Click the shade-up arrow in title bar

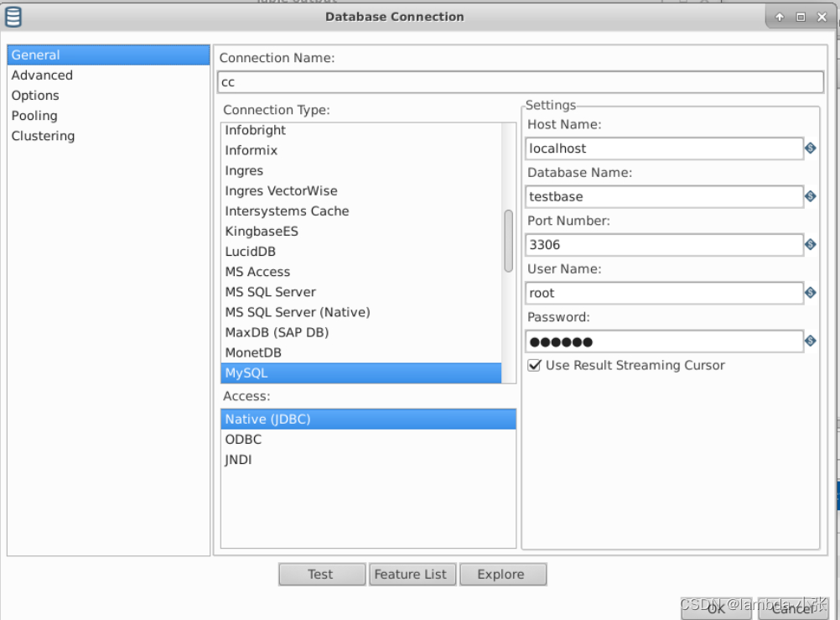click(780, 17)
